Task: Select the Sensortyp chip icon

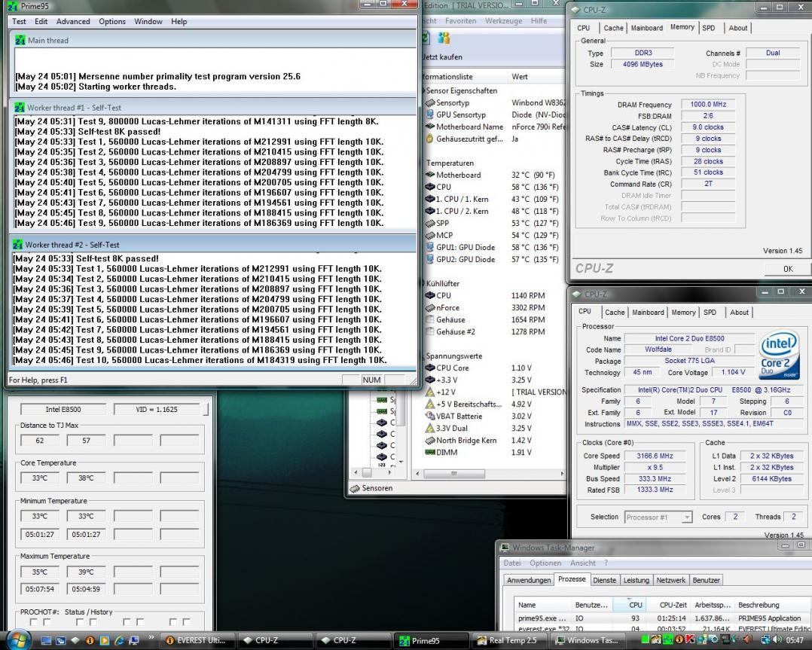Action: [x=429, y=102]
